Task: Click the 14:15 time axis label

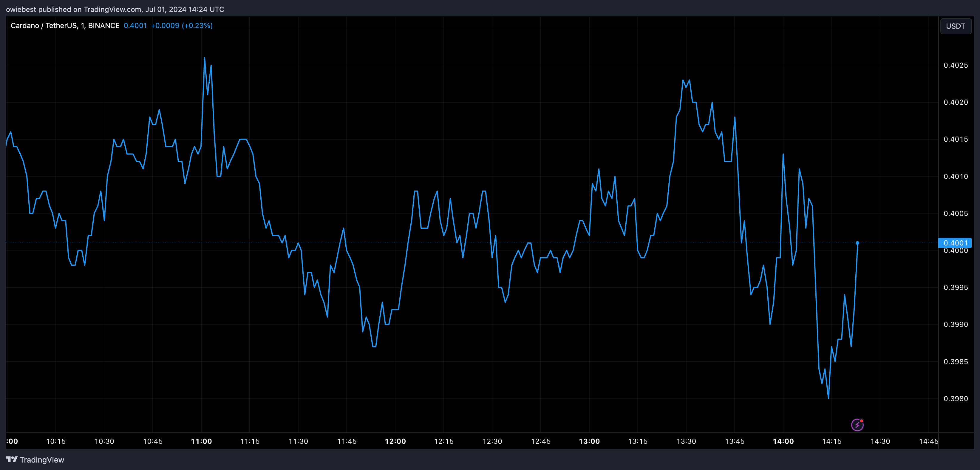Action: click(x=832, y=441)
